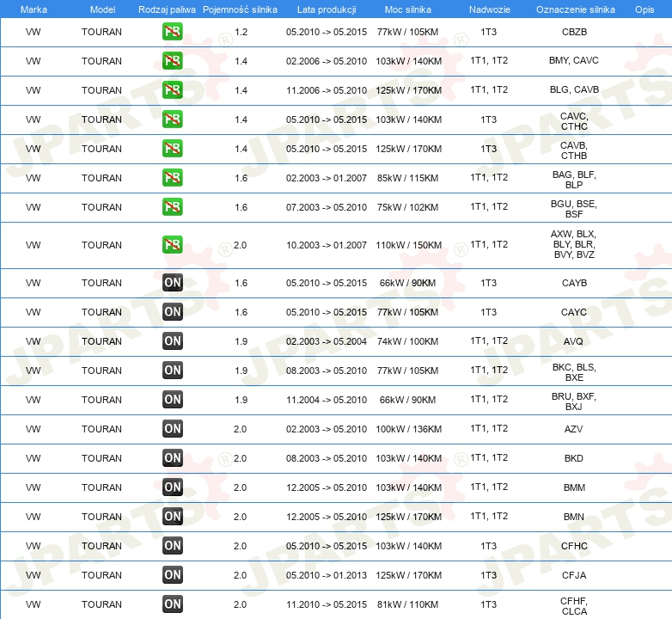Select engine code cell BRU, BXF, BXJ
The image size is (672, 619).
574,401
